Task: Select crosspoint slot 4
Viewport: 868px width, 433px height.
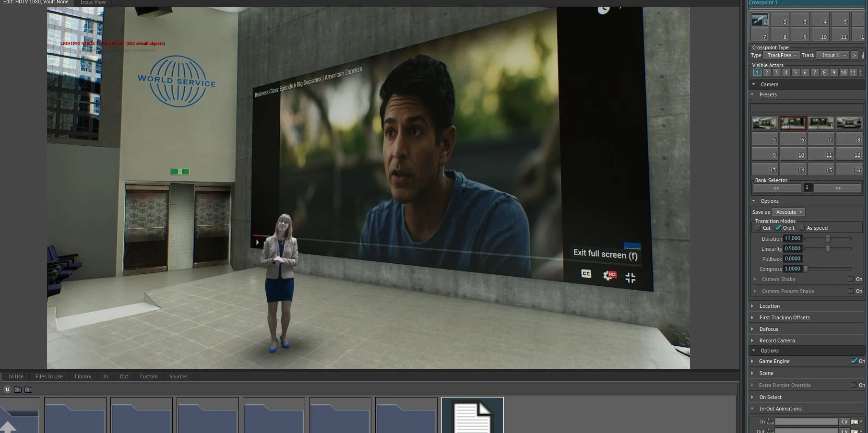Action: [820, 20]
